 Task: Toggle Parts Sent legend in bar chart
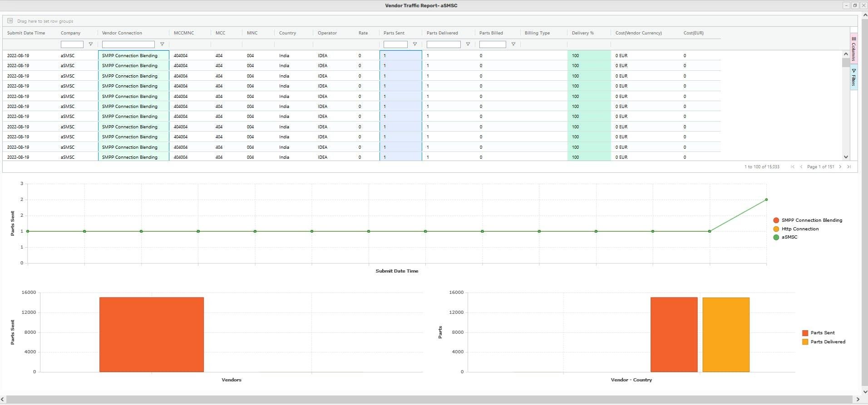[805, 333]
